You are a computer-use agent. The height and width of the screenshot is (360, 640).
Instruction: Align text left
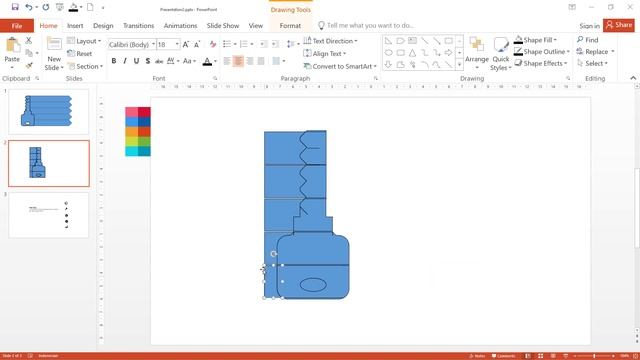[x=227, y=61]
